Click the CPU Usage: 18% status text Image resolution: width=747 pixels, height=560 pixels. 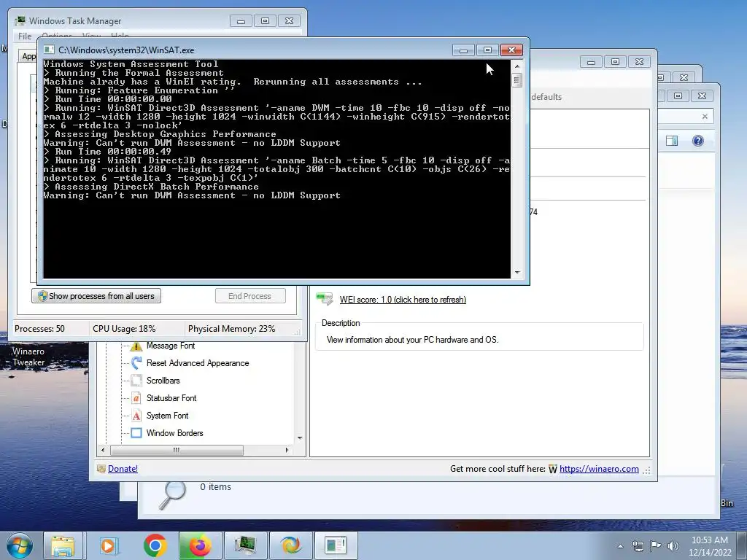[x=124, y=329]
